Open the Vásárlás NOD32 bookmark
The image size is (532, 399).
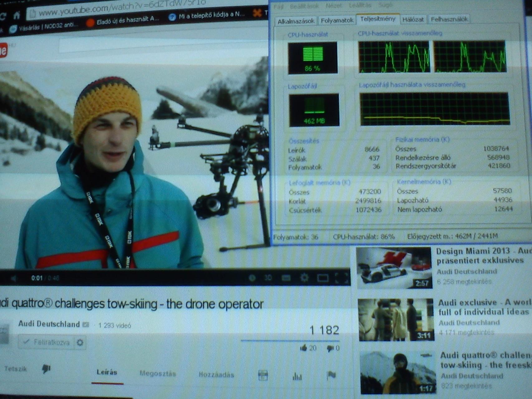tap(44, 27)
